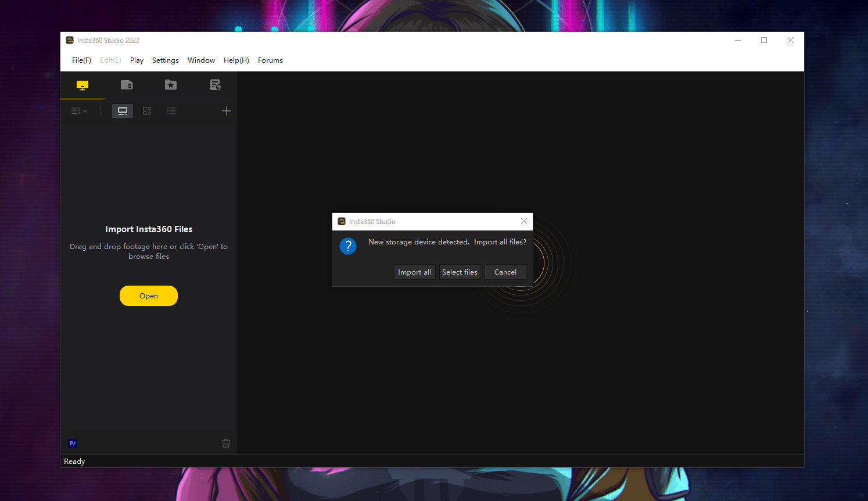868x501 pixels.
Task: Click the trash delete icon
Action: (x=226, y=443)
